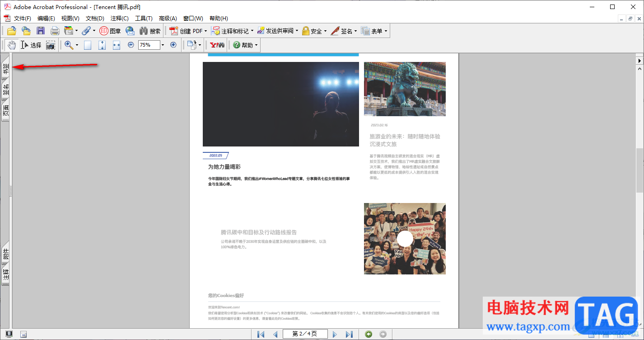
Task: Open the 书签 bookmarks side tab
Action: pyautogui.click(x=5, y=68)
